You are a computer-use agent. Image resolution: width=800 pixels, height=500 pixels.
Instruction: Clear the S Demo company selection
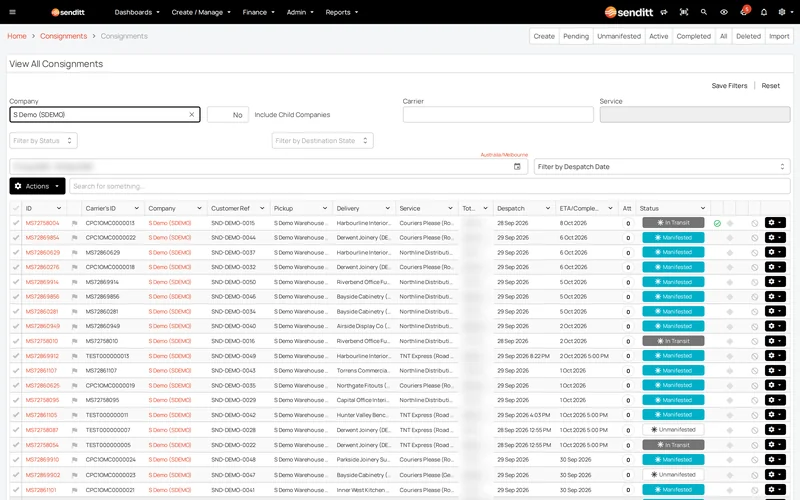point(191,115)
